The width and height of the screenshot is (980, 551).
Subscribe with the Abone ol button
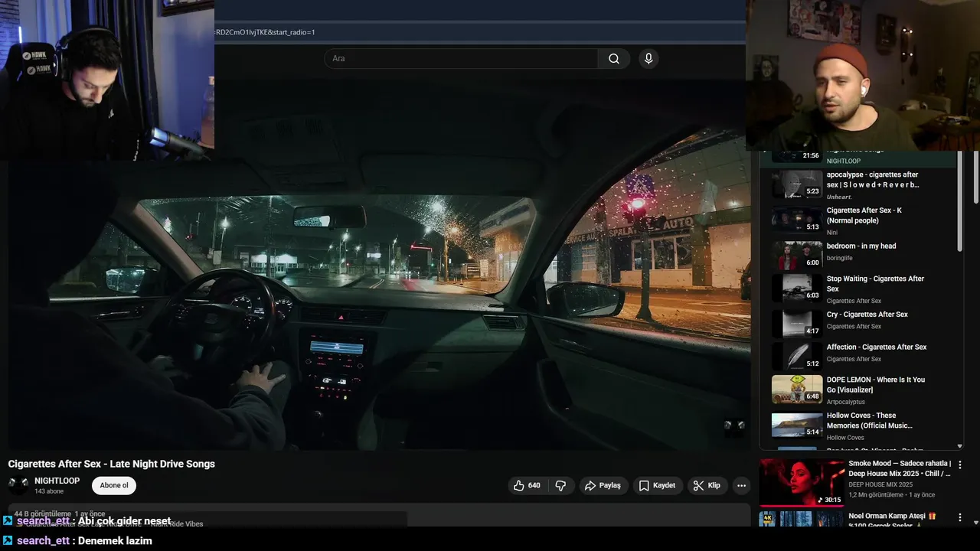114,485
